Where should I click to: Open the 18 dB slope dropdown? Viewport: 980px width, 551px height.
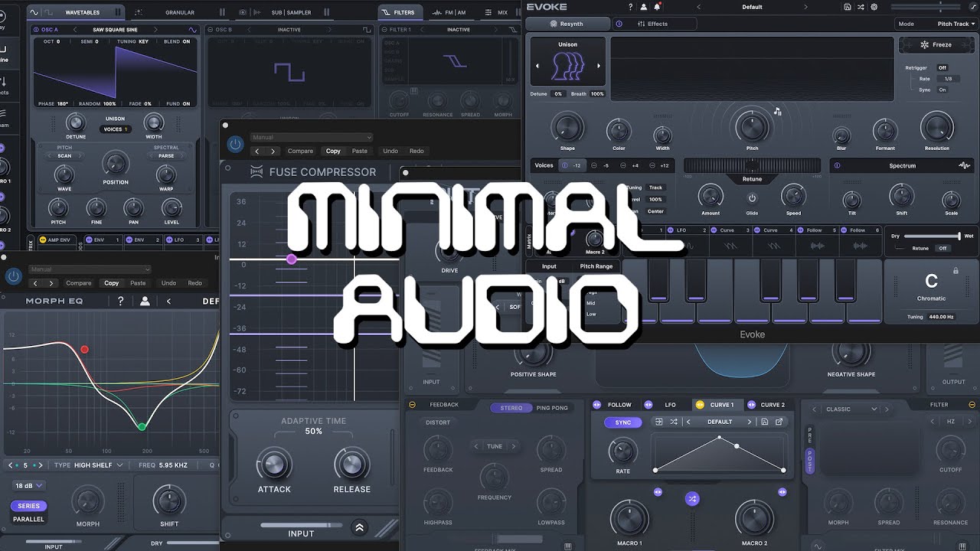tap(29, 486)
